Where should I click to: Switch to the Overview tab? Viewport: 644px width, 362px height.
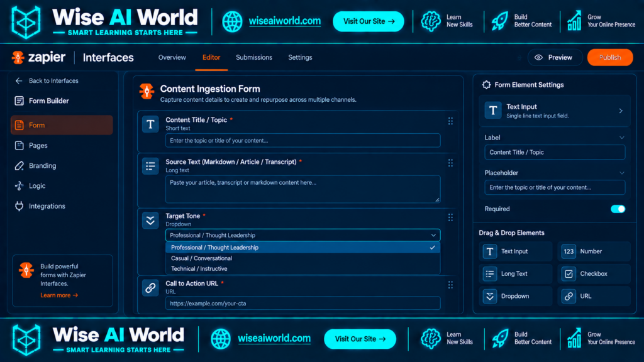point(172,57)
